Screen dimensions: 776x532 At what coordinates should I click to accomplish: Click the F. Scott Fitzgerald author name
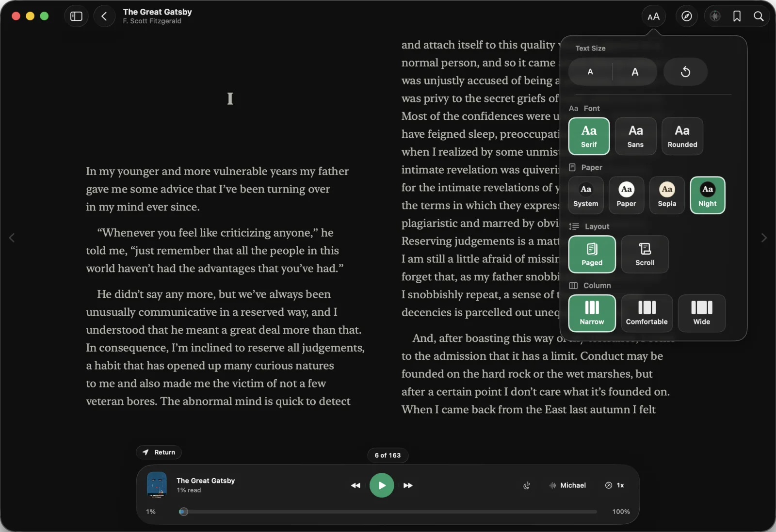152,21
